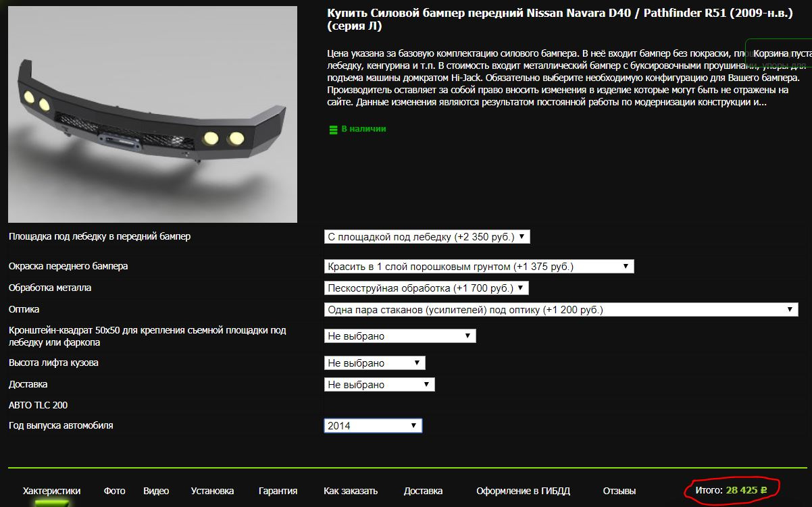Open the winch platform option dropdown
Viewport: 812px width, 507px height.
[x=427, y=237]
